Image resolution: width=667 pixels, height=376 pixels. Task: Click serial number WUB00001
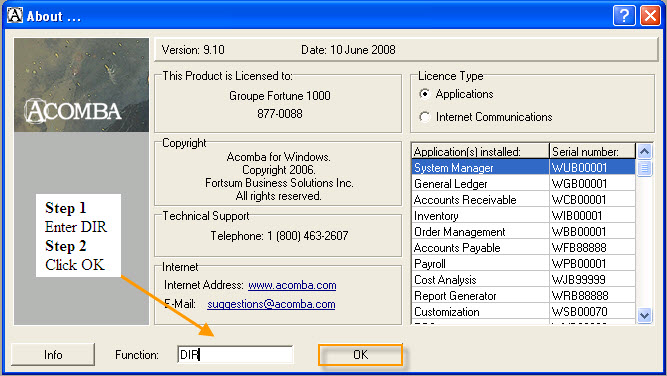pos(579,168)
